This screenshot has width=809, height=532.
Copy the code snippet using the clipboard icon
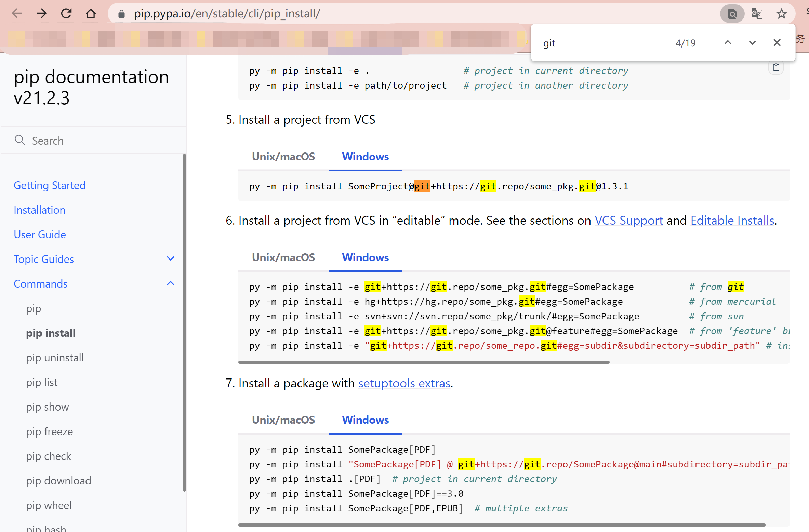tap(776, 67)
